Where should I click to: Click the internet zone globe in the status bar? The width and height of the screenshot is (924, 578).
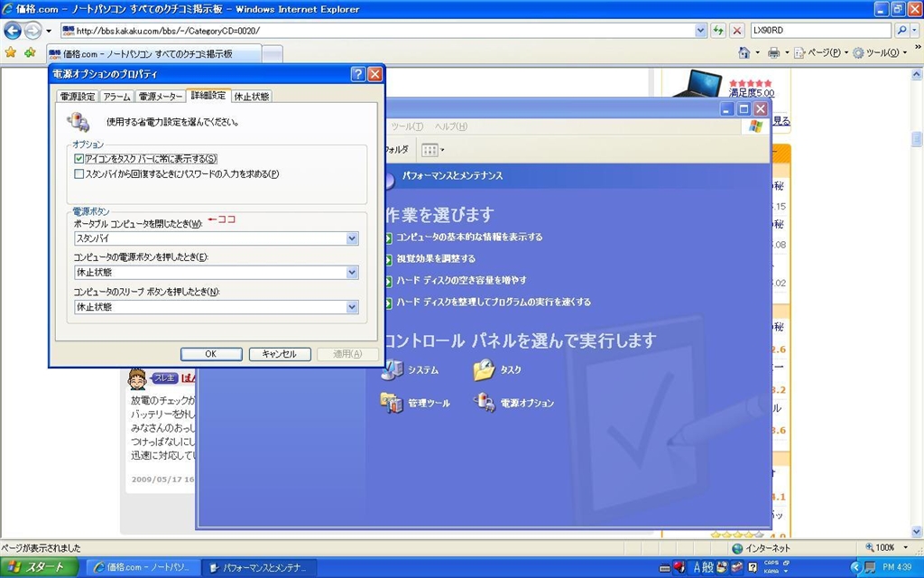click(x=737, y=548)
